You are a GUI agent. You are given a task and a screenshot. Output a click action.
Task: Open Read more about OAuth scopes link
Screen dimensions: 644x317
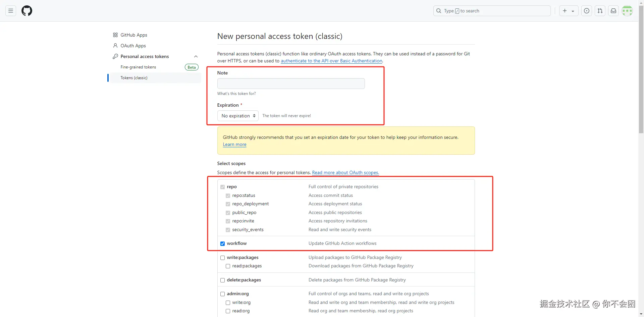[x=345, y=172]
